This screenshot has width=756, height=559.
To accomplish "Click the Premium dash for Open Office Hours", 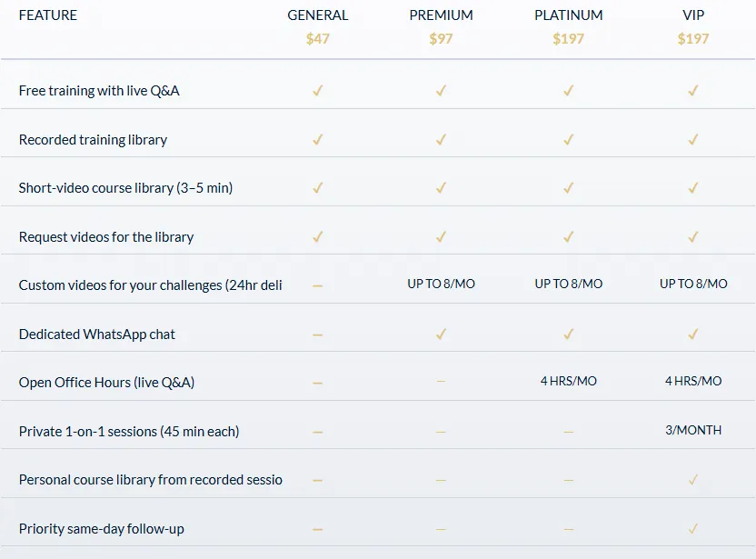I will coord(441,383).
